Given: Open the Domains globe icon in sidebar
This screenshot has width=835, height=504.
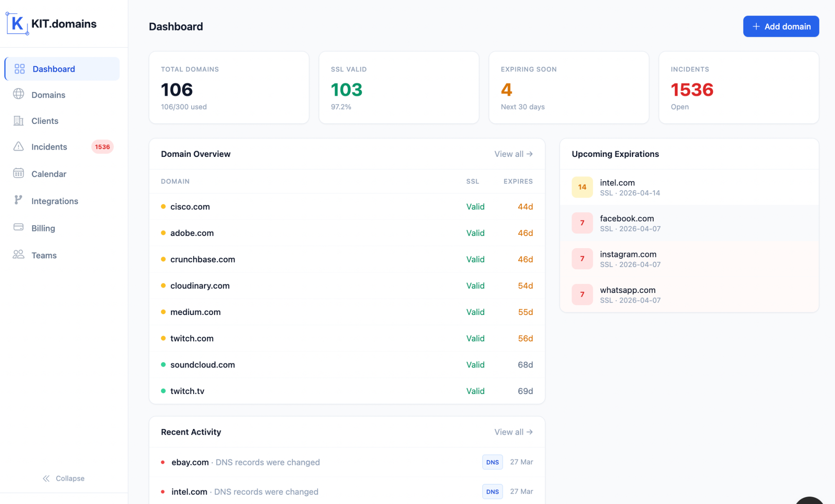Looking at the screenshot, I should 18,95.
